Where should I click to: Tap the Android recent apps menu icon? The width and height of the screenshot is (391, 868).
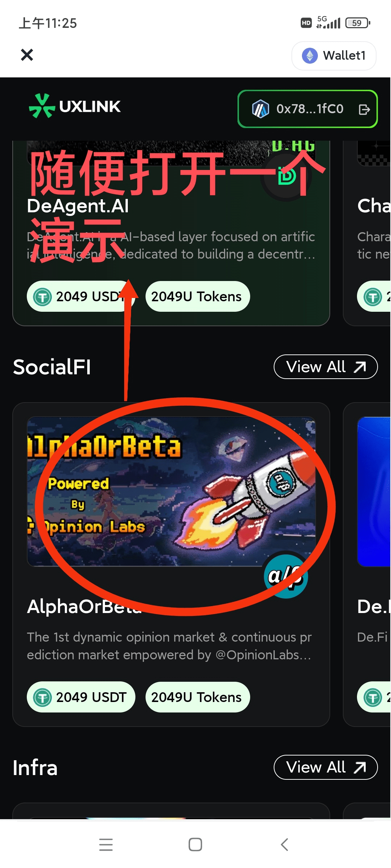pos(106,844)
